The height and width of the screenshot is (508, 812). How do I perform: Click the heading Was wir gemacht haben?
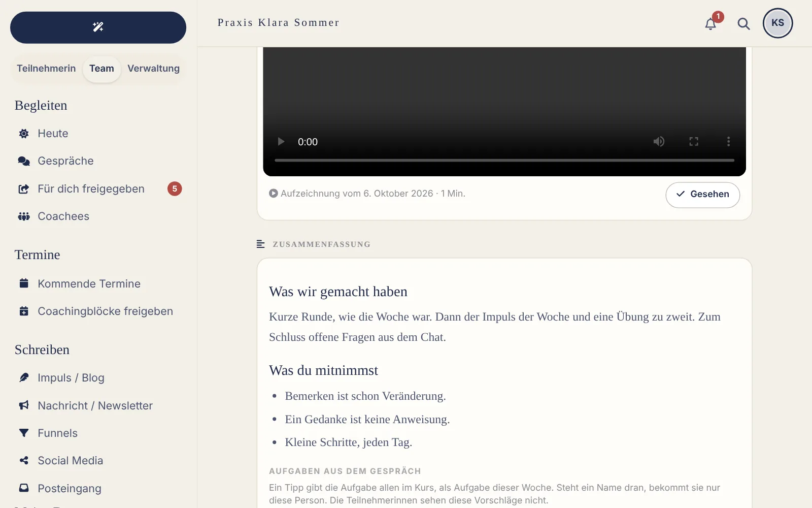click(x=338, y=292)
